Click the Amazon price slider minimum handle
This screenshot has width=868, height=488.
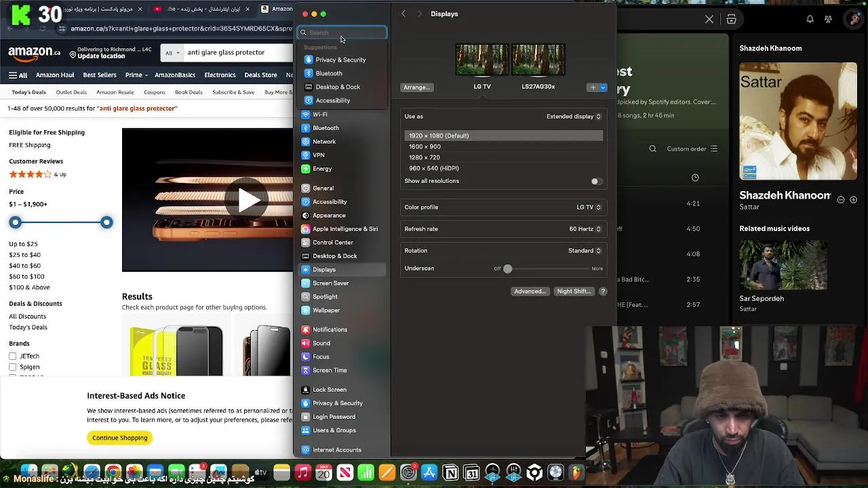[16, 222]
